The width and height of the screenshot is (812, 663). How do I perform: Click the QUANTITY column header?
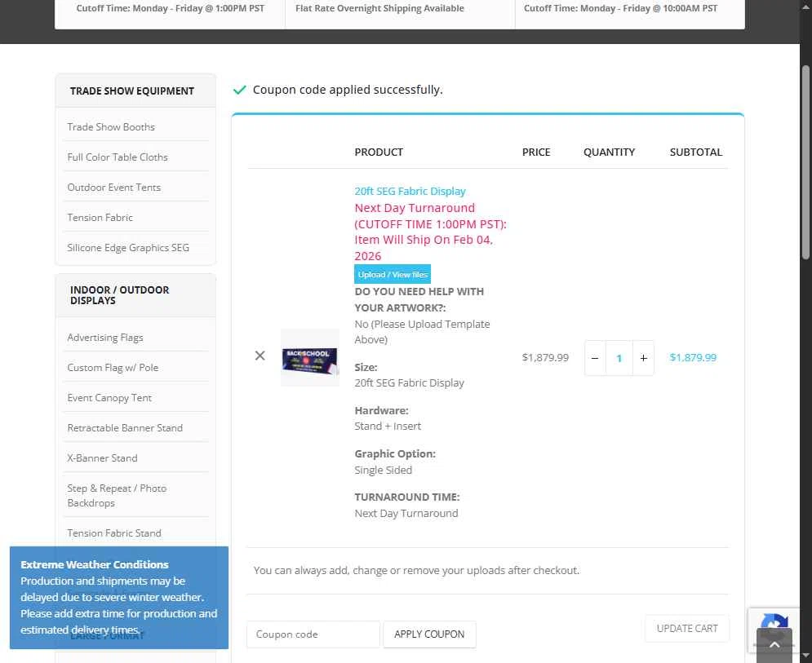[x=609, y=152]
